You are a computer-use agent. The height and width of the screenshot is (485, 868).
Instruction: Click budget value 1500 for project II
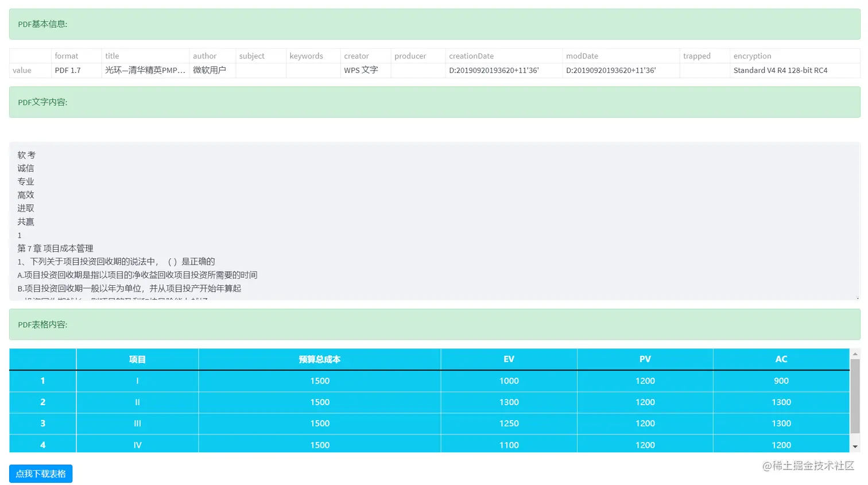pyautogui.click(x=320, y=402)
